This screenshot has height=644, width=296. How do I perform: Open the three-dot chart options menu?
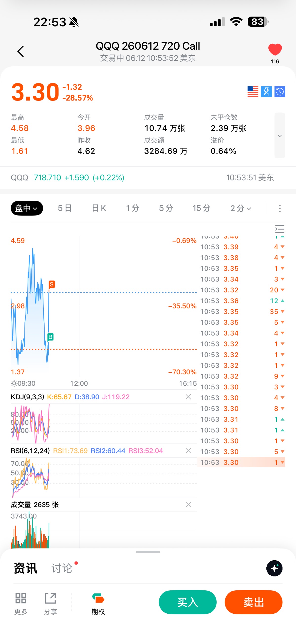click(x=280, y=208)
